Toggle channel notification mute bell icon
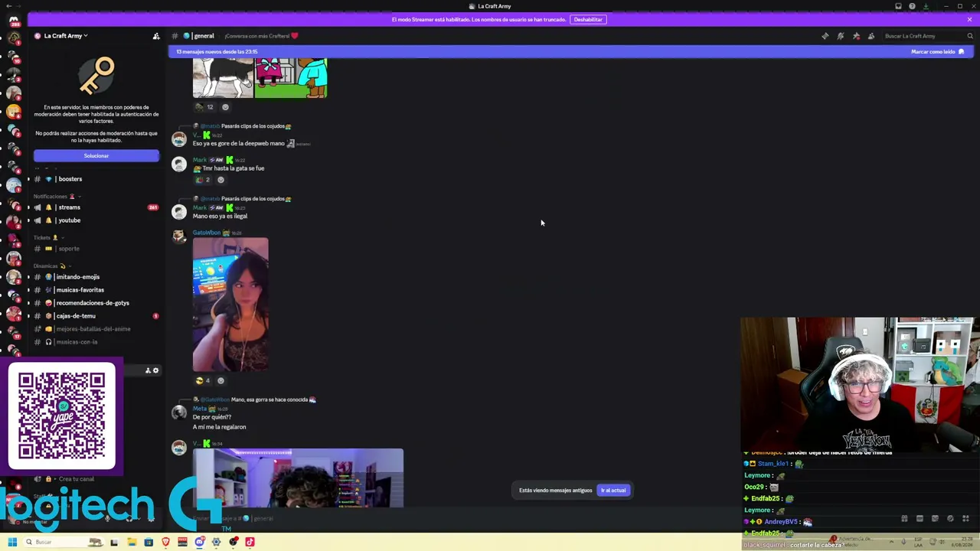Image resolution: width=980 pixels, height=551 pixels. 841,36
